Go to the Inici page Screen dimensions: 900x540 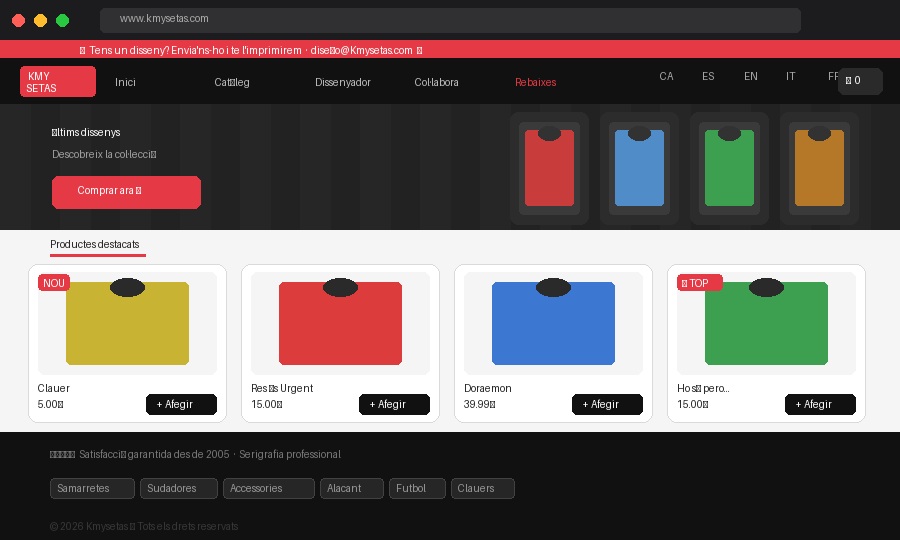point(125,82)
